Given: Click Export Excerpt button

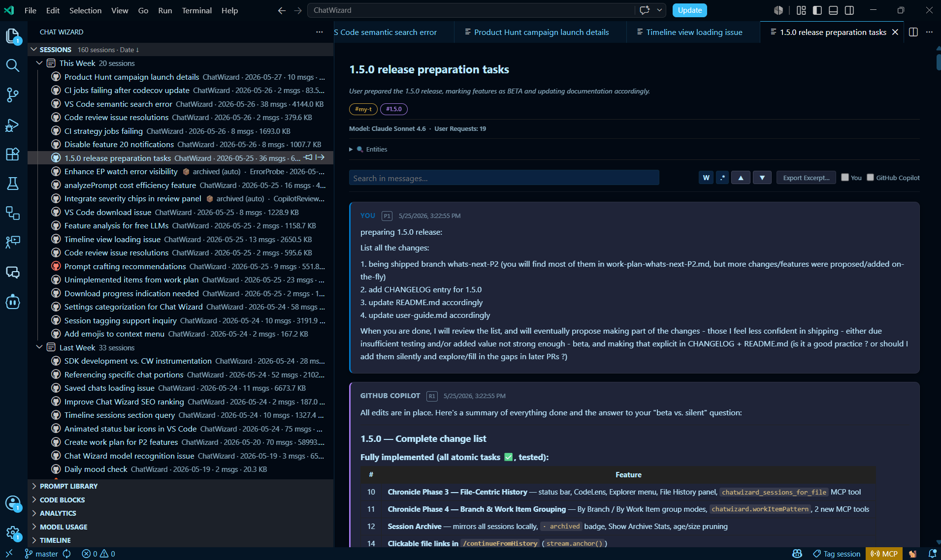Looking at the screenshot, I should tap(806, 178).
